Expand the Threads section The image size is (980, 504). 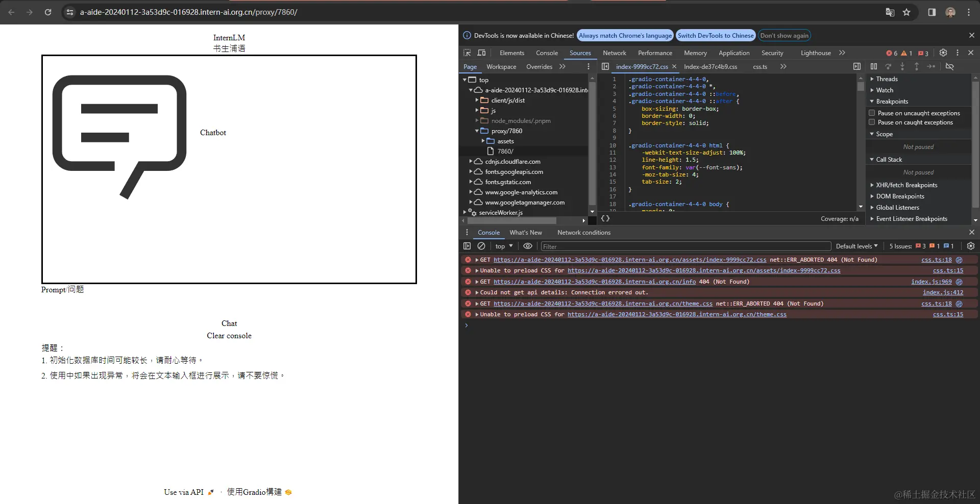(872, 79)
